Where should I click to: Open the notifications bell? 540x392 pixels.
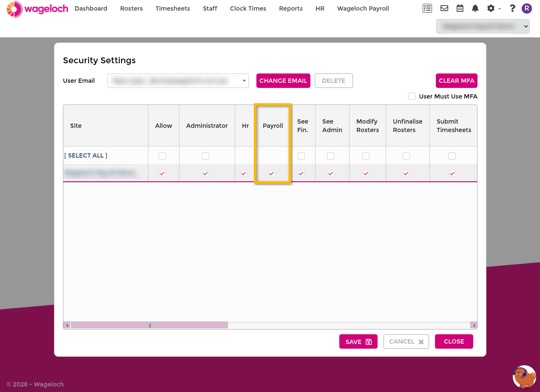tap(475, 8)
